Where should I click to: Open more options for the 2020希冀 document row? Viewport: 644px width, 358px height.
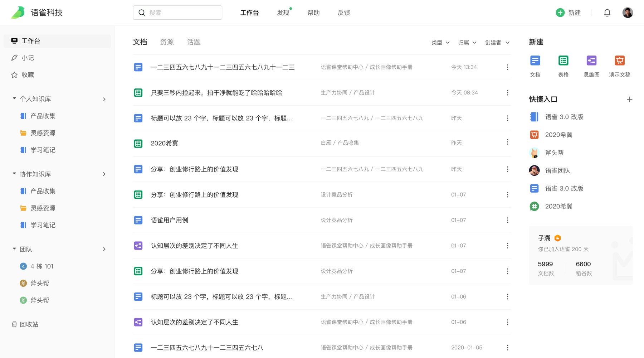pos(507,142)
